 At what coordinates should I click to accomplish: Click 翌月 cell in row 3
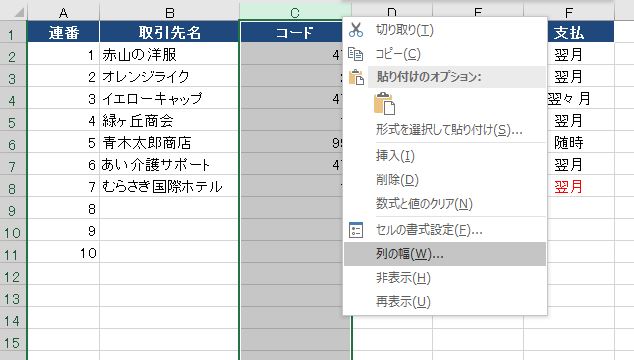(x=581, y=76)
